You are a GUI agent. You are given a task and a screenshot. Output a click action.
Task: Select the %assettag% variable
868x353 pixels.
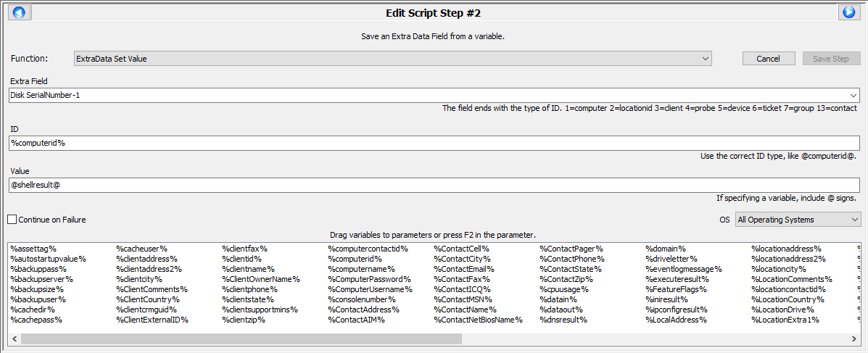click(x=33, y=249)
